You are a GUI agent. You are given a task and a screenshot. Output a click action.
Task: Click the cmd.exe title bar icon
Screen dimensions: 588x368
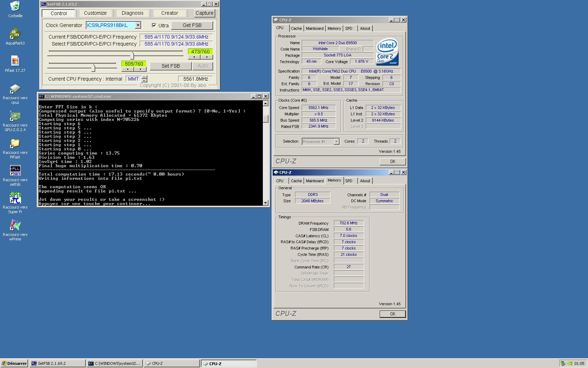pos(41,96)
